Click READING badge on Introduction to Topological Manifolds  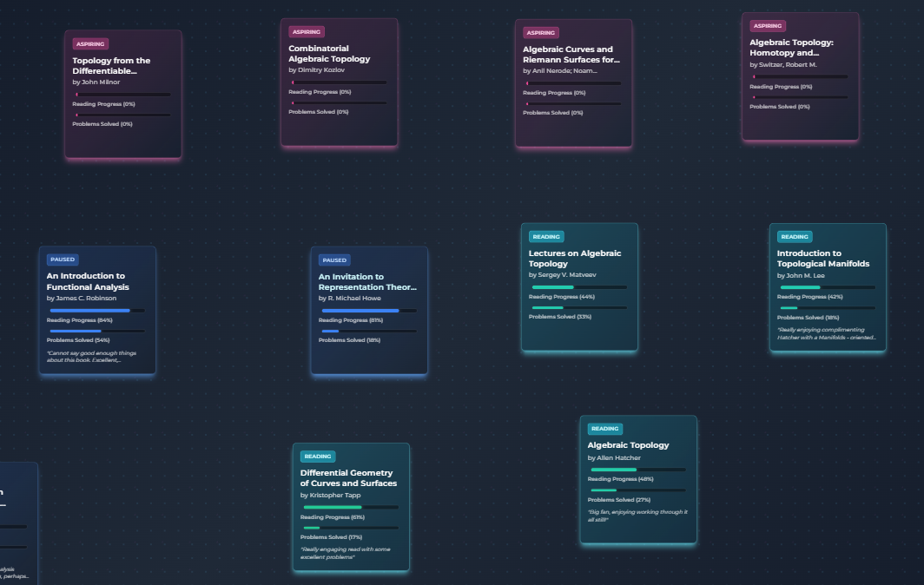point(795,237)
